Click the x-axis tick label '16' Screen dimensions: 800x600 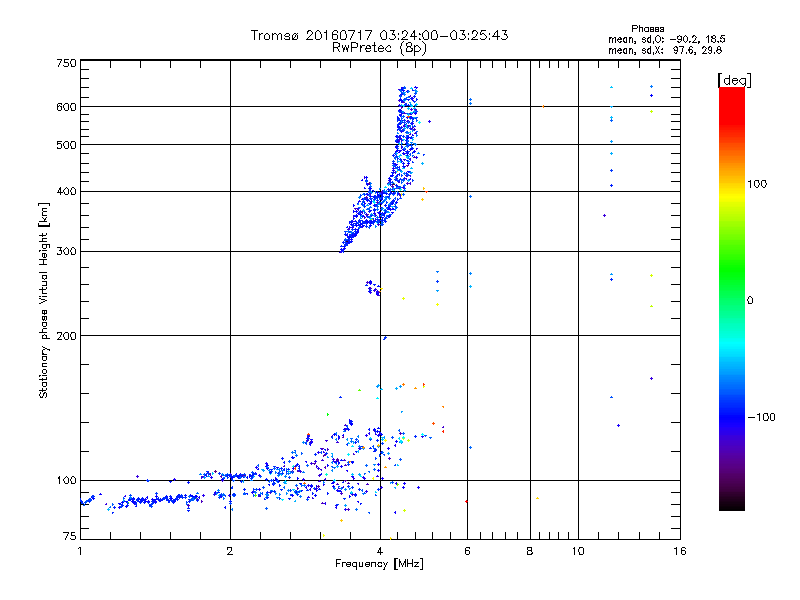[x=680, y=551]
